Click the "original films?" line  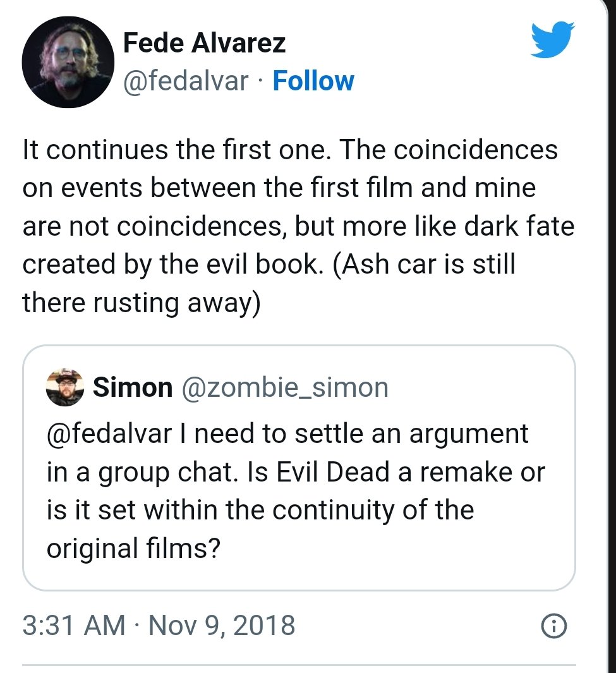(x=133, y=549)
